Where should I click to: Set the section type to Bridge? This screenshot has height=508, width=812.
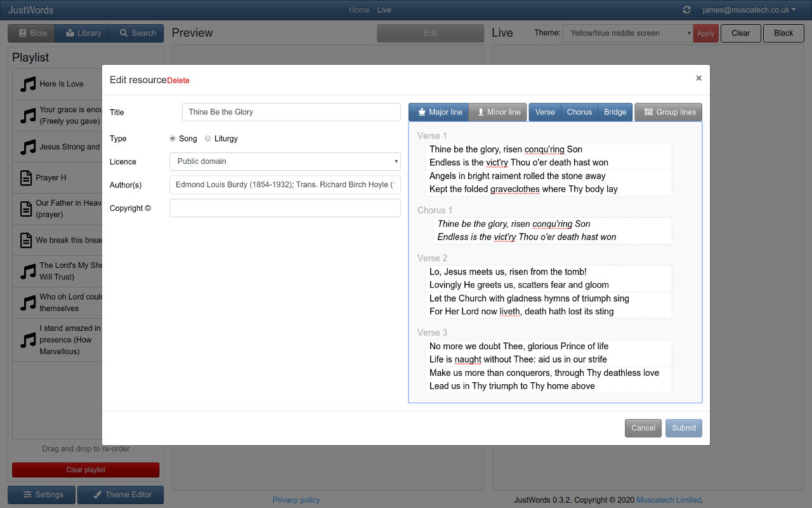click(615, 112)
